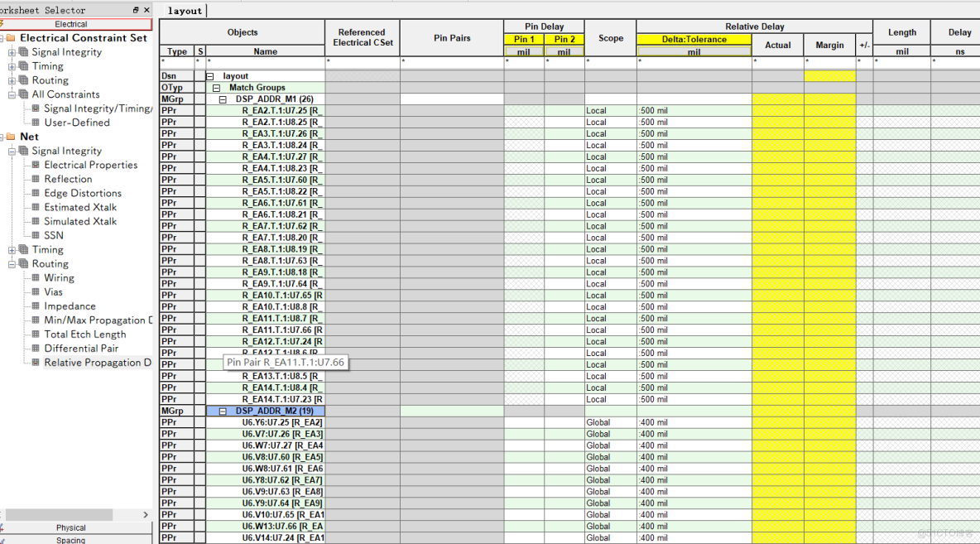Click the Pin 1 column header
The width and height of the screenshot is (980, 544).
click(x=524, y=39)
